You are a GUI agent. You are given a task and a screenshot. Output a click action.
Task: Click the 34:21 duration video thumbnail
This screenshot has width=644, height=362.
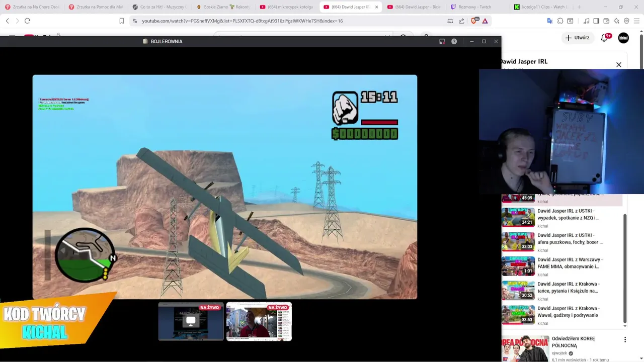(518, 217)
